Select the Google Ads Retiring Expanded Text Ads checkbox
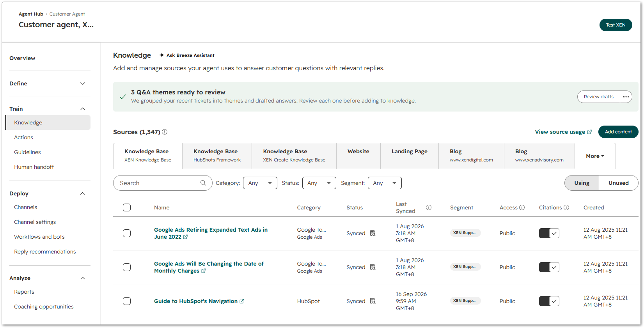Image resolution: width=644 pixels, height=328 pixels. point(127,233)
